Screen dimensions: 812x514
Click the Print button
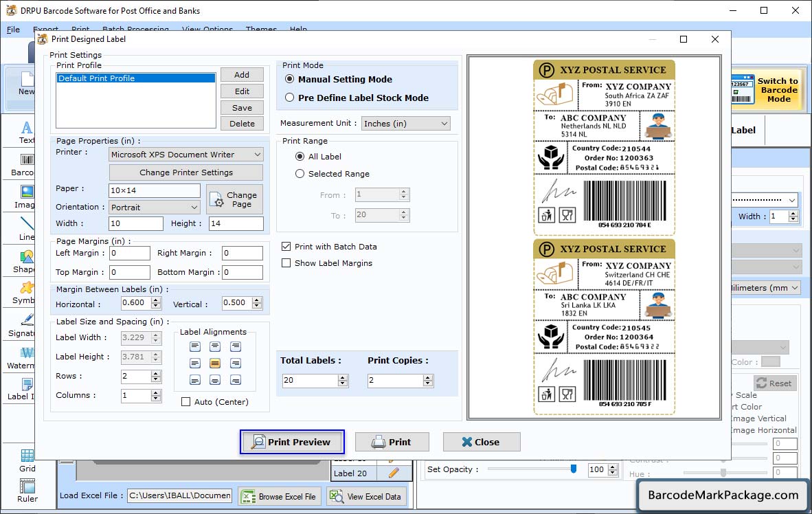coord(392,442)
